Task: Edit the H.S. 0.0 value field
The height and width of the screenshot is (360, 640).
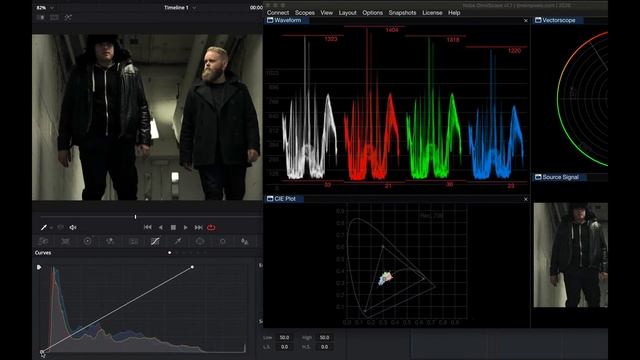Action: coord(324,347)
